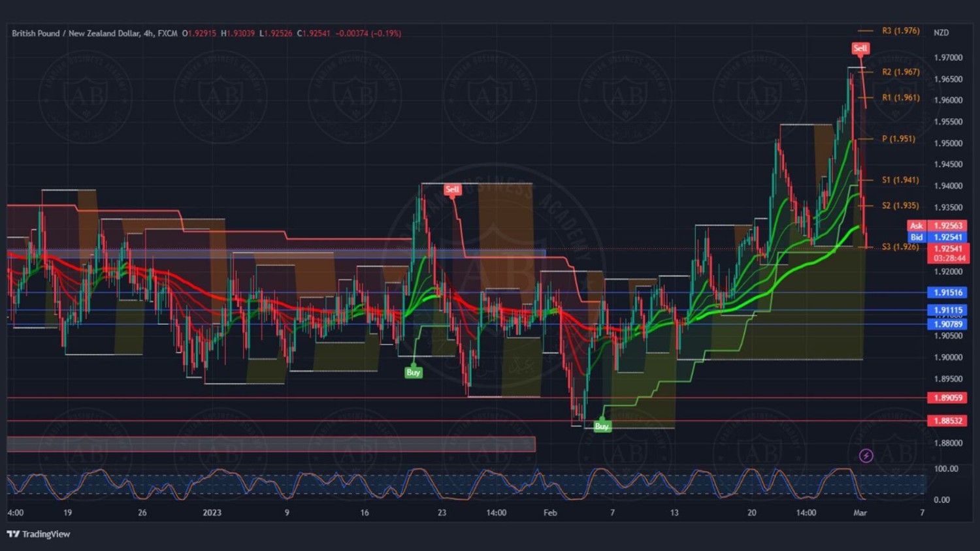The image size is (980, 551).
Task: Click the purple lightning bolt icon
Action: pyautogui.click(x=866, y=456)
